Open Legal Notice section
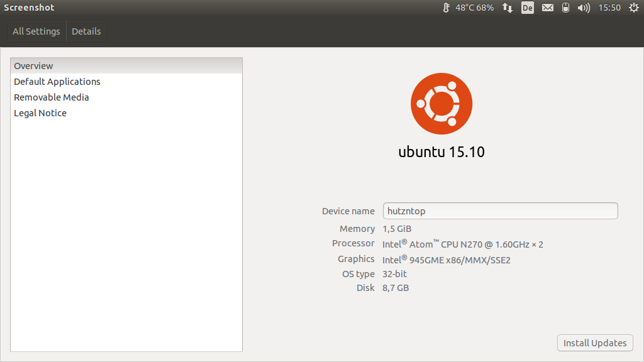 coord(126,113)
